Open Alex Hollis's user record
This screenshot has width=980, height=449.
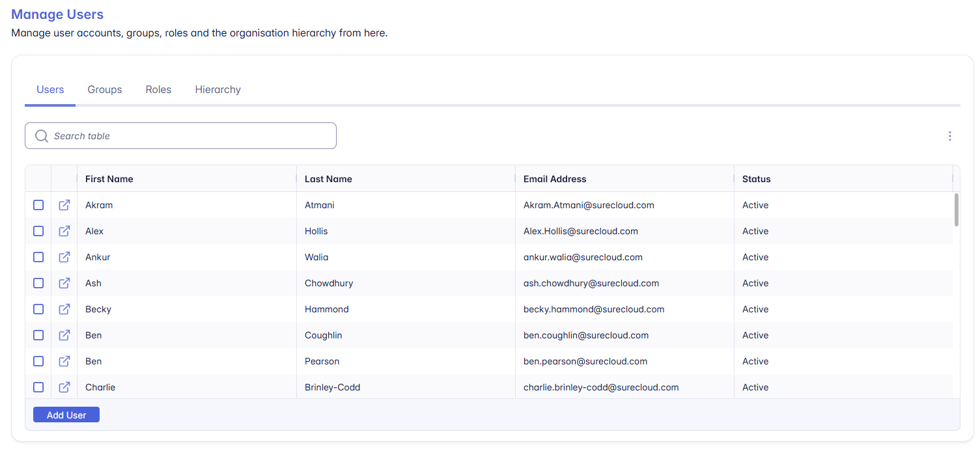click(x=64, y=230)
